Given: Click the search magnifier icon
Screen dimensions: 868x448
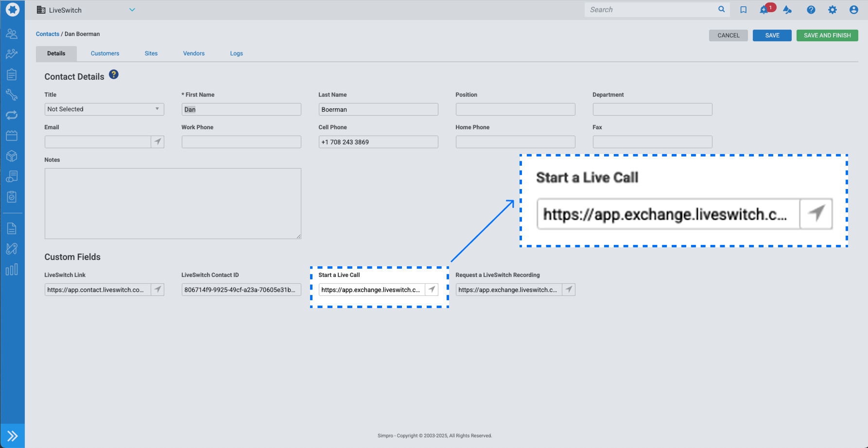Looking at the screenshot, I should coord(721,9).
